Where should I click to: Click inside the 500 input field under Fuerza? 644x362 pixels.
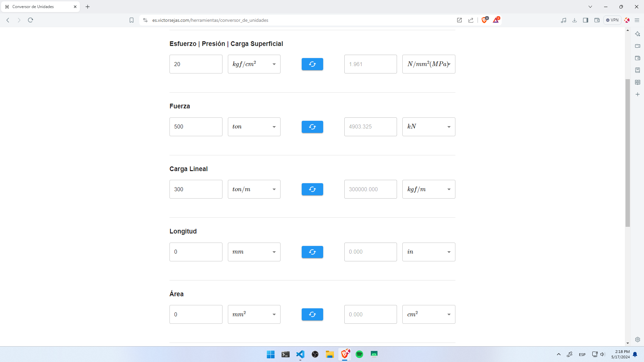coord(196,127)
